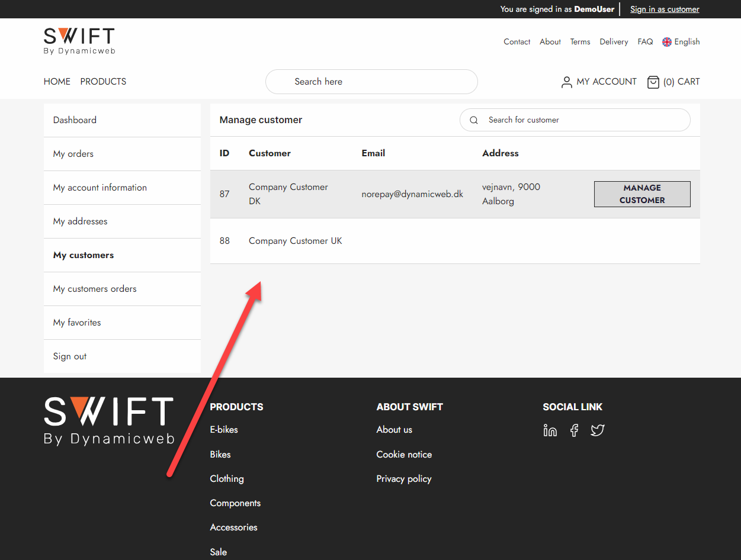This screenshot has width=741, height=560.
Task: Open the Facebook social icon
Action: [574, 430]
